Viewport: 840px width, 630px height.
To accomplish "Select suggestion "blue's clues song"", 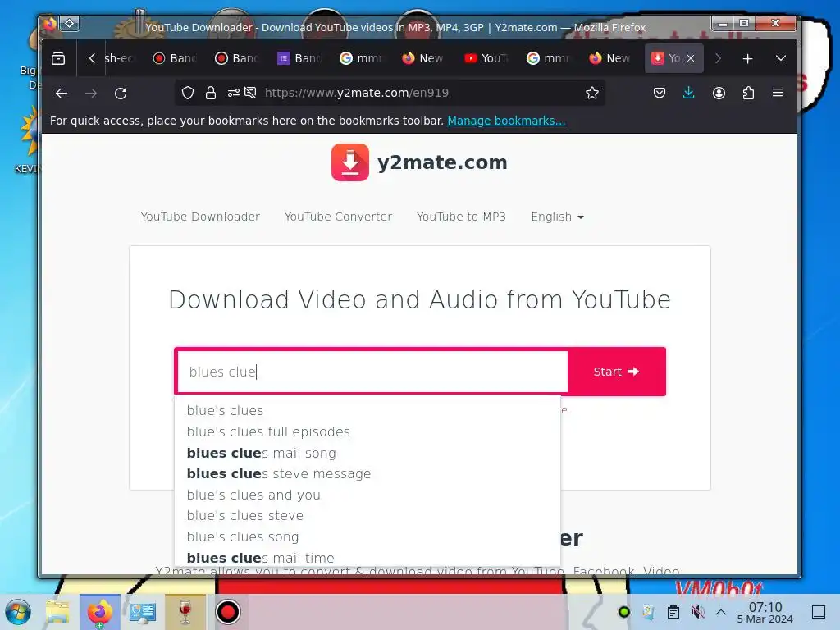I will pyautogui.click(x=367, y=536).
